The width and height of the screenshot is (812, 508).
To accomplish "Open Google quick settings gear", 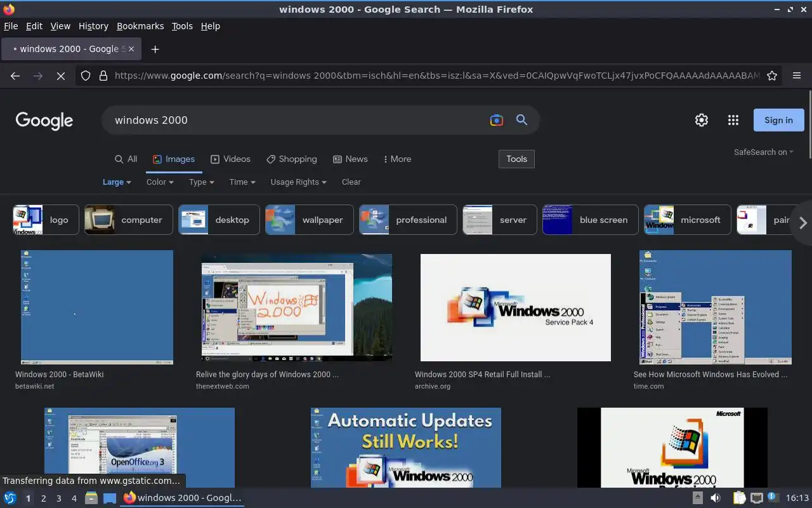I will click(x=702, y=120).
